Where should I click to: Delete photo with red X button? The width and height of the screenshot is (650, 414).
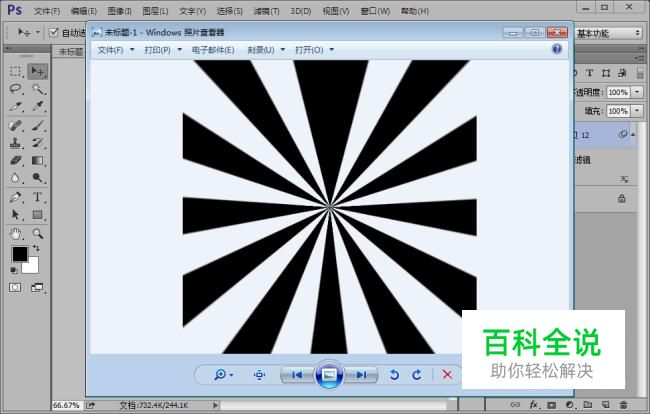click(447, 375)
